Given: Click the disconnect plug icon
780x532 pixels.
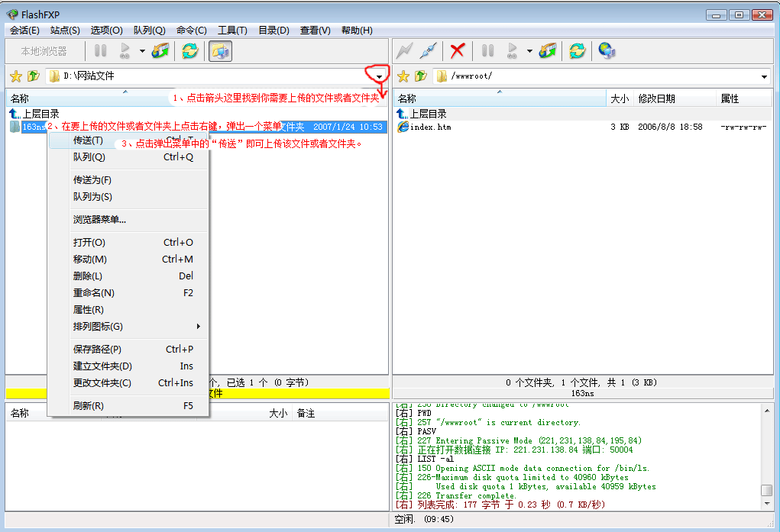Looking at the screenshot, I should pos(429,51).
